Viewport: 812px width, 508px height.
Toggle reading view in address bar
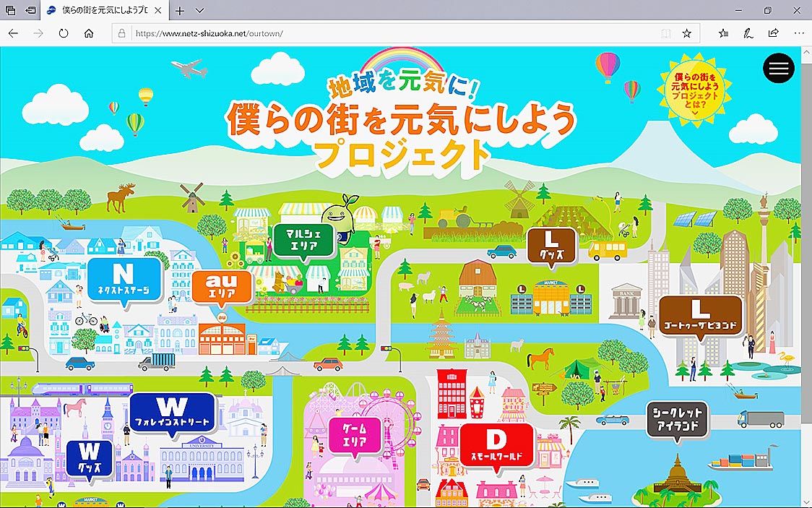coord(665,33)
